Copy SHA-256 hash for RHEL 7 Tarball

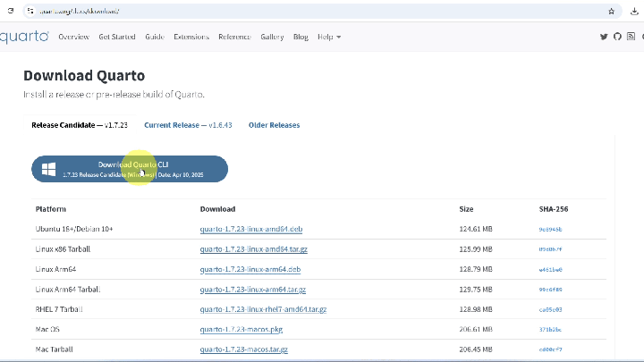(550, 310)
